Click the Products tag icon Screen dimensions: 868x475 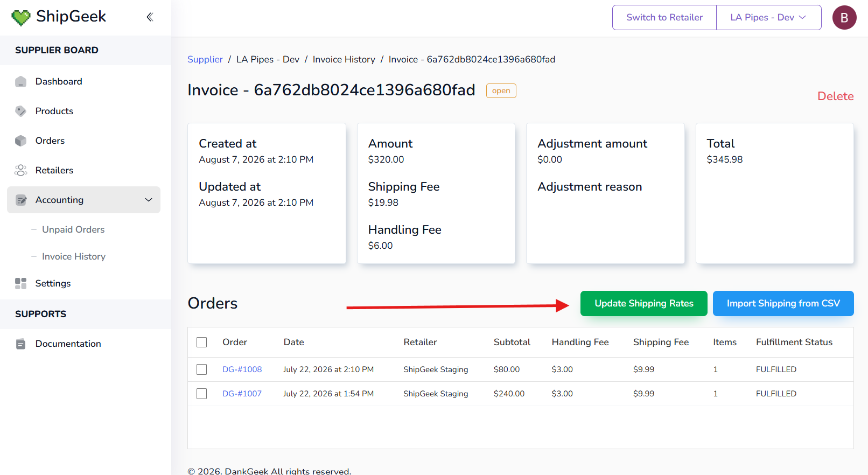[x=20, y=111]
